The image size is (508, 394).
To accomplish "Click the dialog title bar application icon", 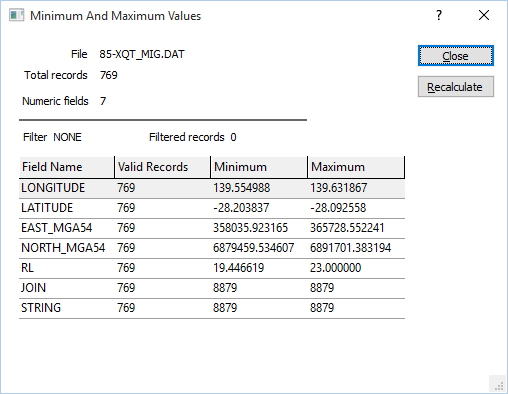I will (x=16, y=15).
